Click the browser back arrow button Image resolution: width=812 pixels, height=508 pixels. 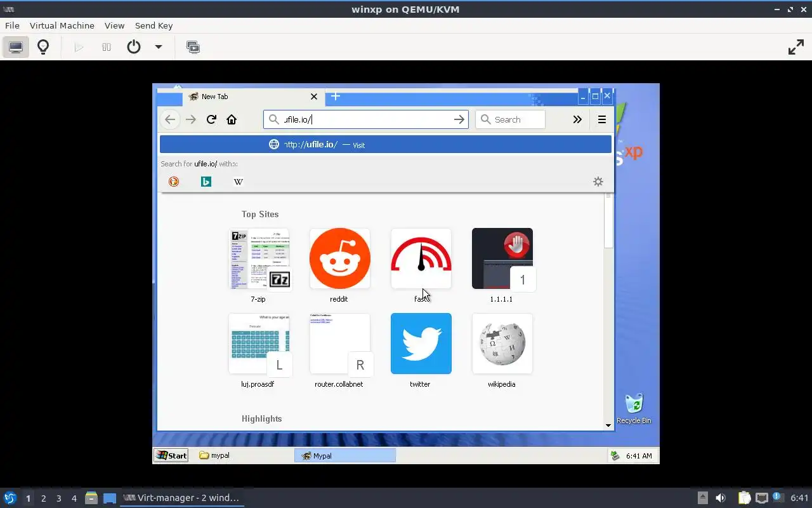(169, 119)
